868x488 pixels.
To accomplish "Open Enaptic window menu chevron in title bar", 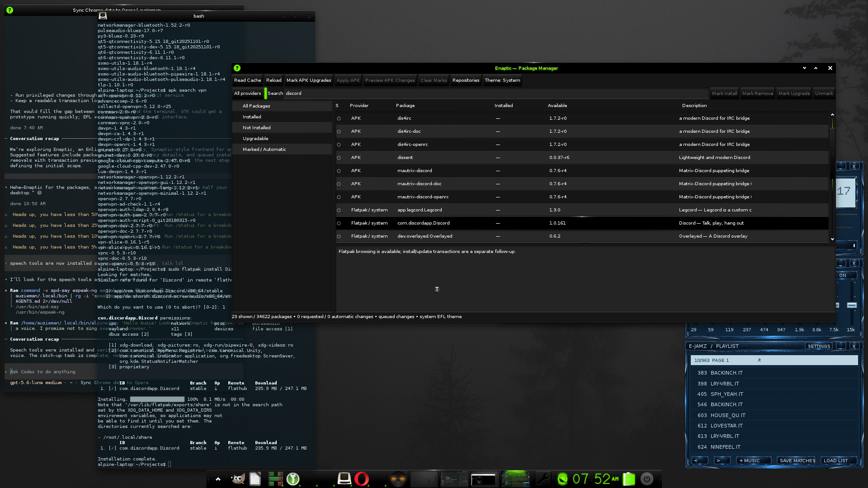I will click(804, 68).
